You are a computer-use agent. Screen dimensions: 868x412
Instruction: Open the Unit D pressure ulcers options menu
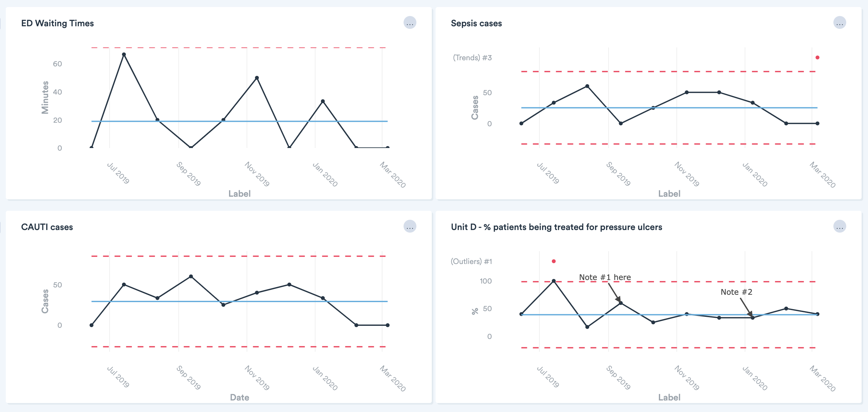point(839,227)
